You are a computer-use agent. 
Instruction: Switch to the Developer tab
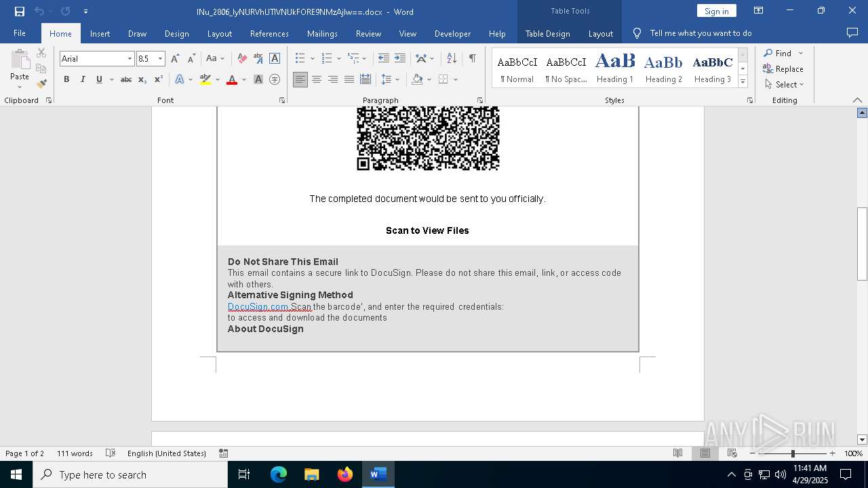(452, 33)
